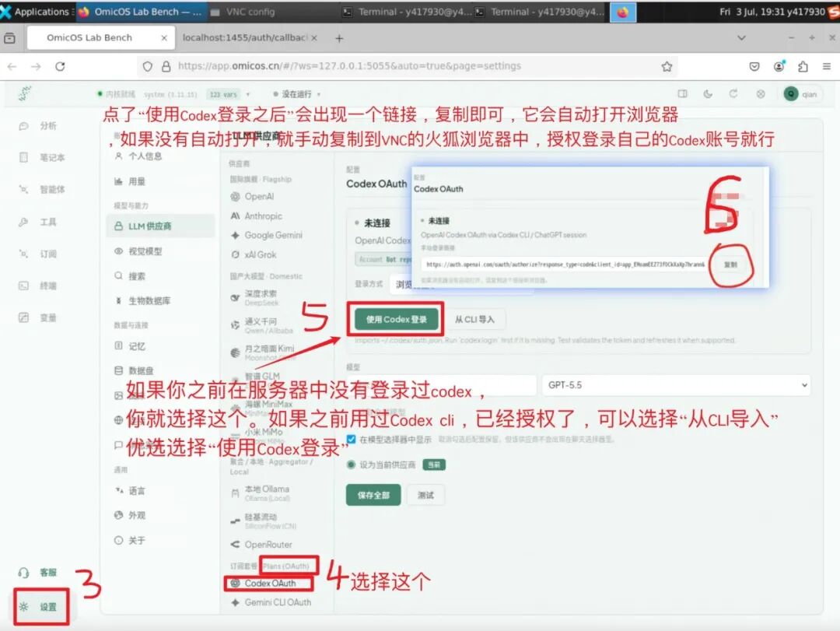
Task: Click the 复制 button beside the auth URL
Action: [x=730, y=265]
